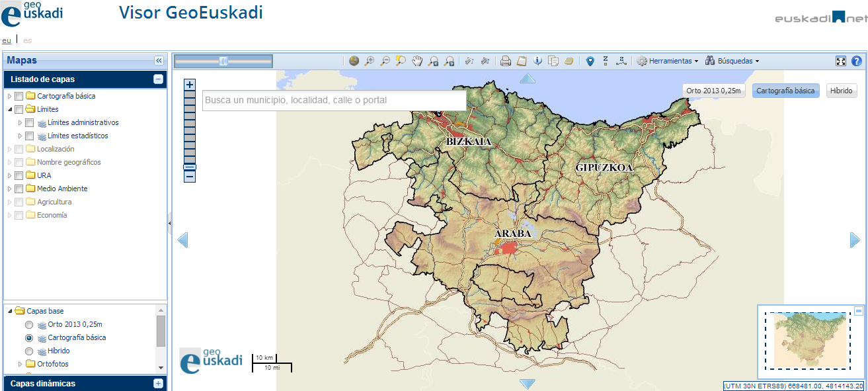Expand Límites administrativos node
This screenshot has width=868, height=391.
pos(20,123)
